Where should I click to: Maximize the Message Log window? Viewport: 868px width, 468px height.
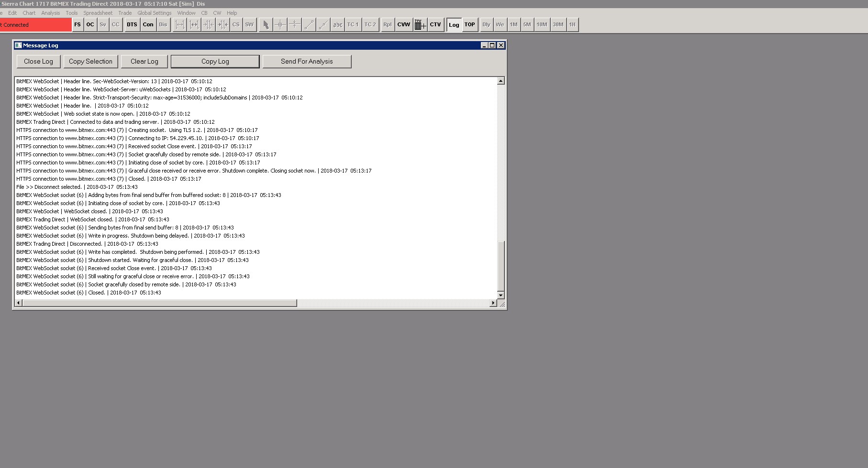(492, 45)
